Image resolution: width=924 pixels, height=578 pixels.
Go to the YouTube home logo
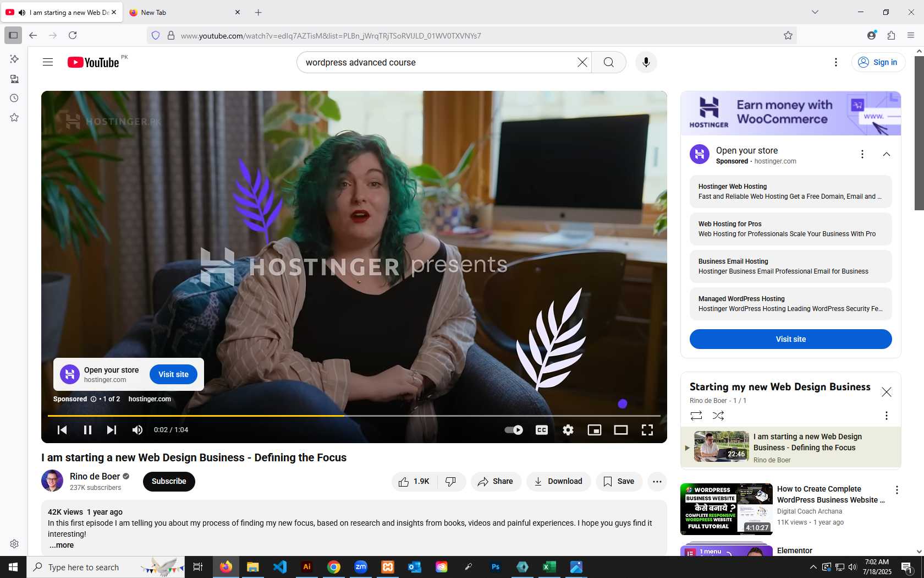coord(93,62)
